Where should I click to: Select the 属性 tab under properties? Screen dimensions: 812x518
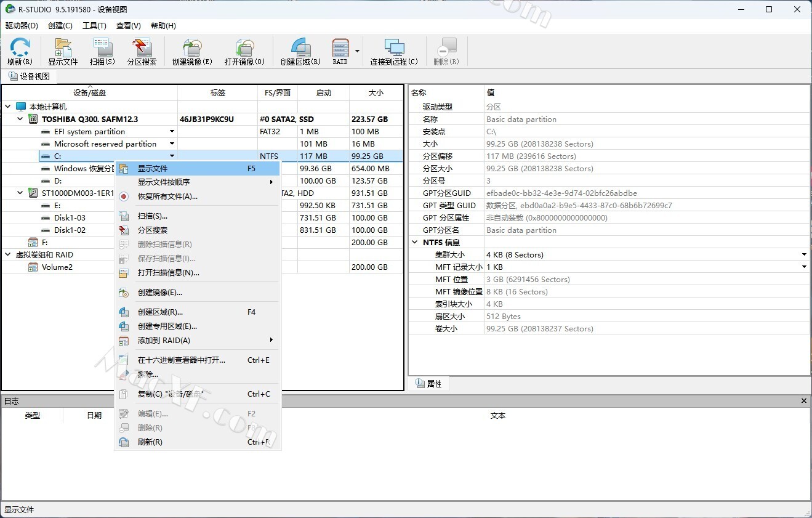click(x=428, y=384)
